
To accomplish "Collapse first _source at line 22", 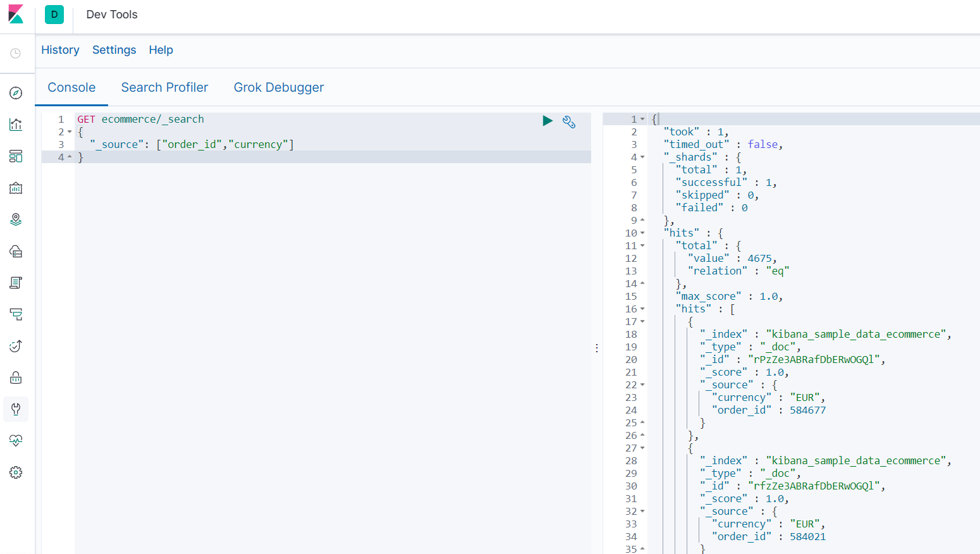I will click(642, 385).
